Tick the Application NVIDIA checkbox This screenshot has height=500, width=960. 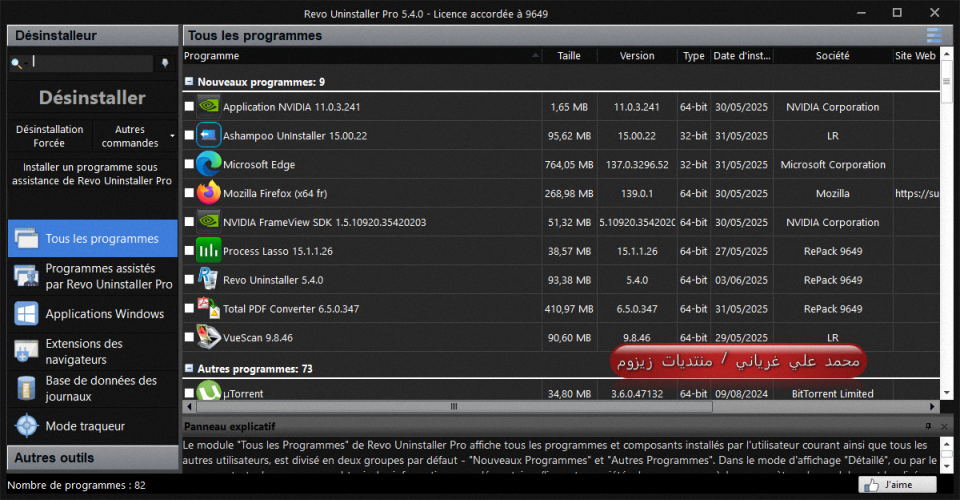point(189,106)
